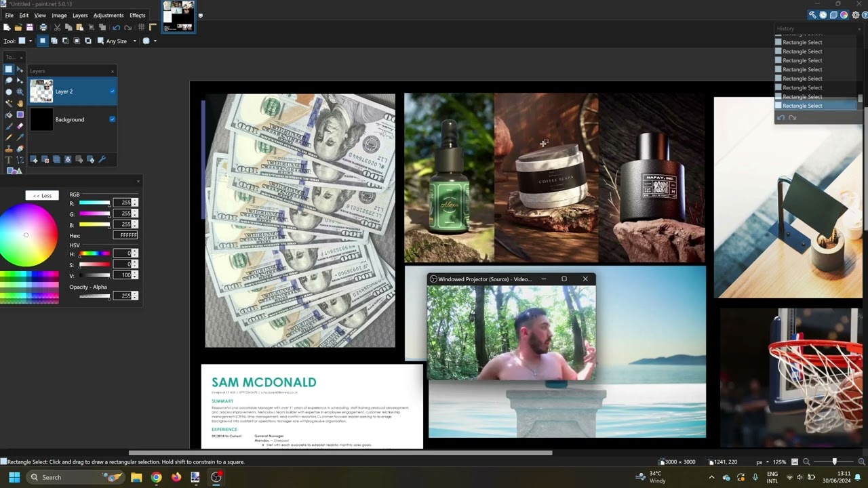Delete the layer using the red X icon
The width and height of the screenshot is (868, 488).
45,159
